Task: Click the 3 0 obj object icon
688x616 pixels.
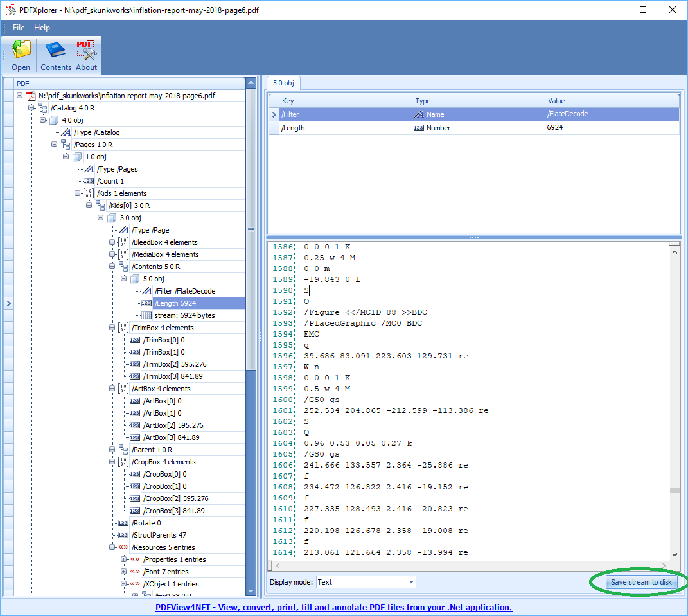Action: click(112, 218)
